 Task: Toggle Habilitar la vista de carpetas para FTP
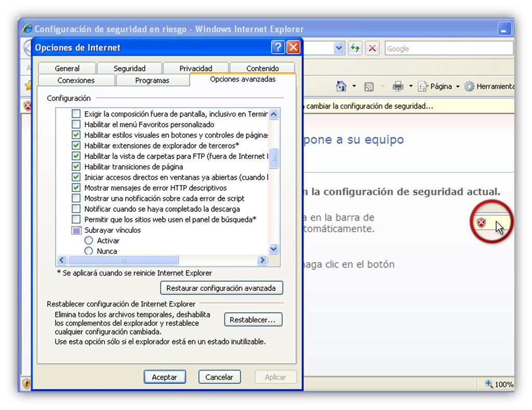76,156
